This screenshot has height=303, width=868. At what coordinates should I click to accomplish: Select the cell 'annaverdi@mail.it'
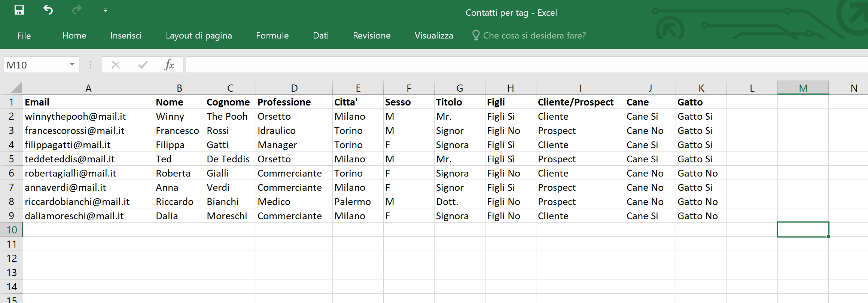[x=88, y=187]
